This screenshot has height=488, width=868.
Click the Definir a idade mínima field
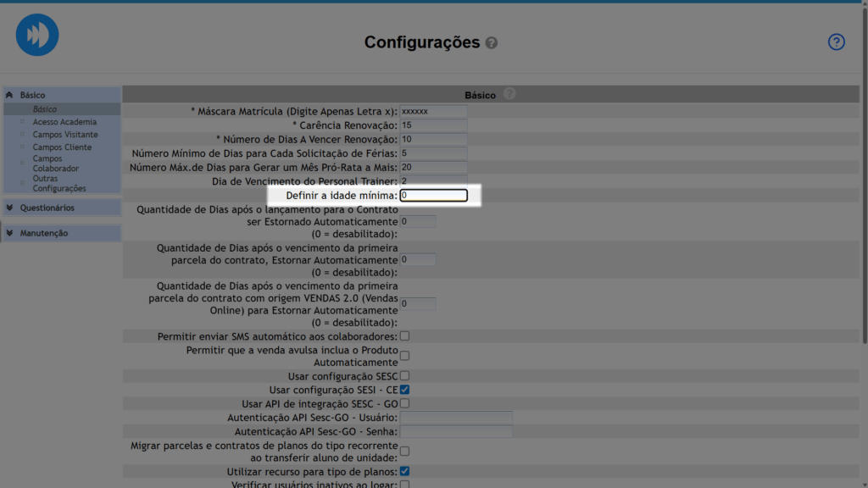[x=433, y=196]
